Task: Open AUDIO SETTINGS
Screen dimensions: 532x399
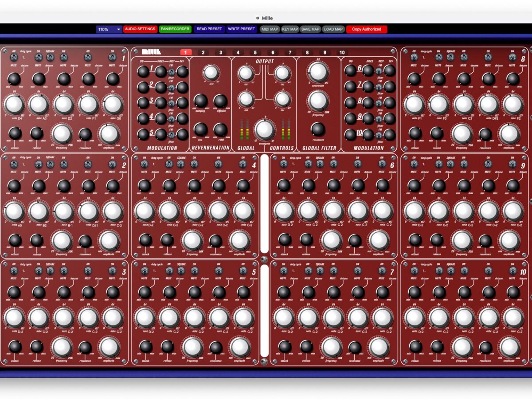Action: click(x=140, y=29)
